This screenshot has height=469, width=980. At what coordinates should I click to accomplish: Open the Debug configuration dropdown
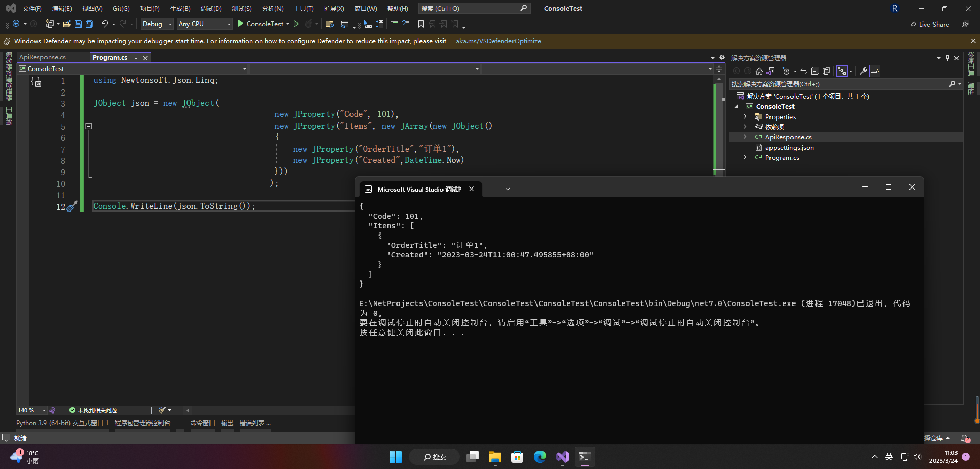point(157,24)
